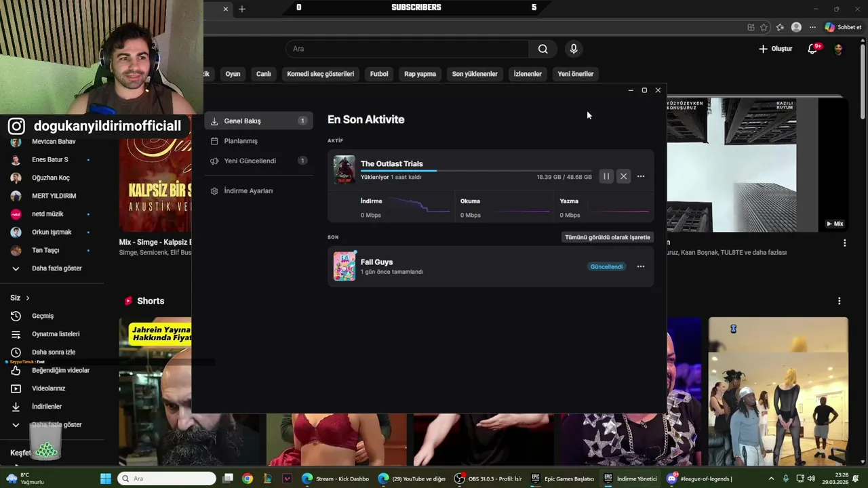The width and height of the screenshot is (868, 488).
Task: Pause The Outlast Trials download
Action: click(606, 176)
